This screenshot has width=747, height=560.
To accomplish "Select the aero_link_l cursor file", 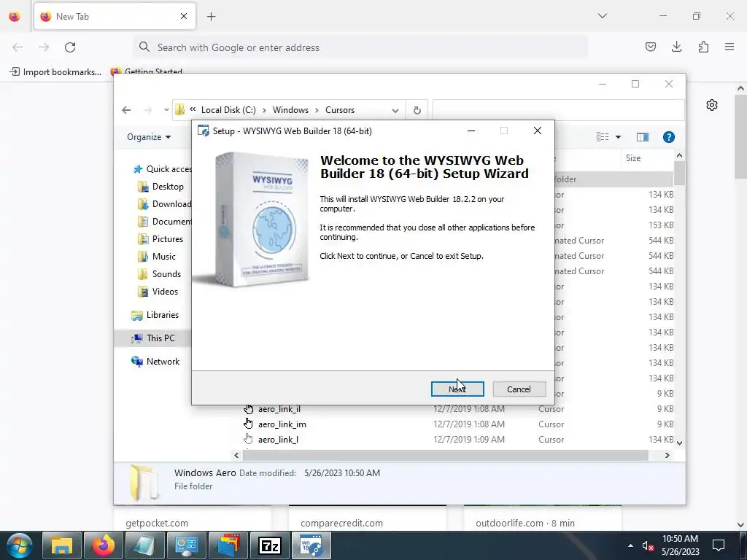I will 278,440.
